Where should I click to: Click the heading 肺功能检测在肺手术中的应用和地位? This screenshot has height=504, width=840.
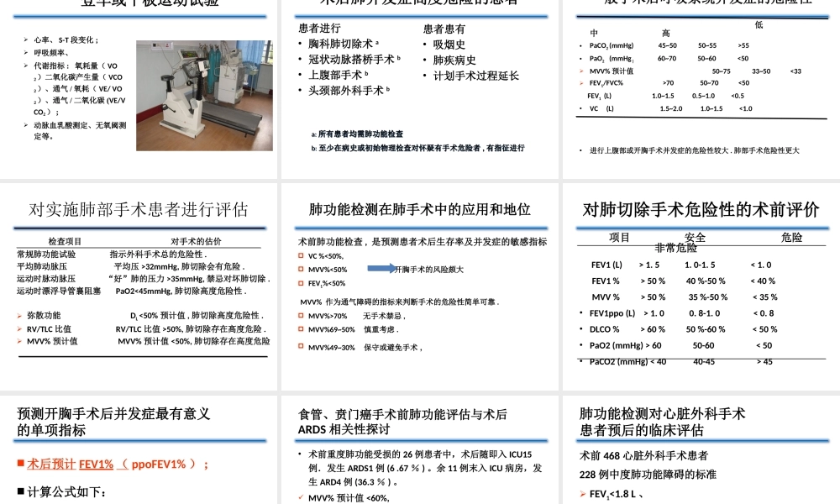(420, 210)
